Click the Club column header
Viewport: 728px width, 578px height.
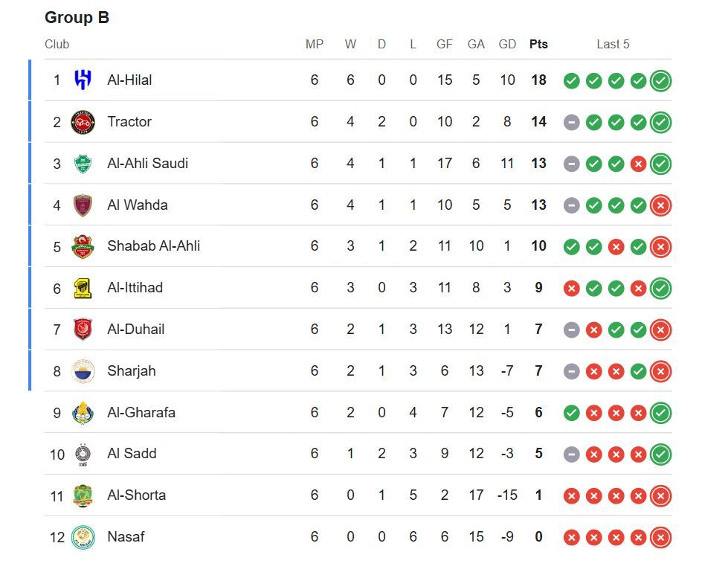coord(57,45)
